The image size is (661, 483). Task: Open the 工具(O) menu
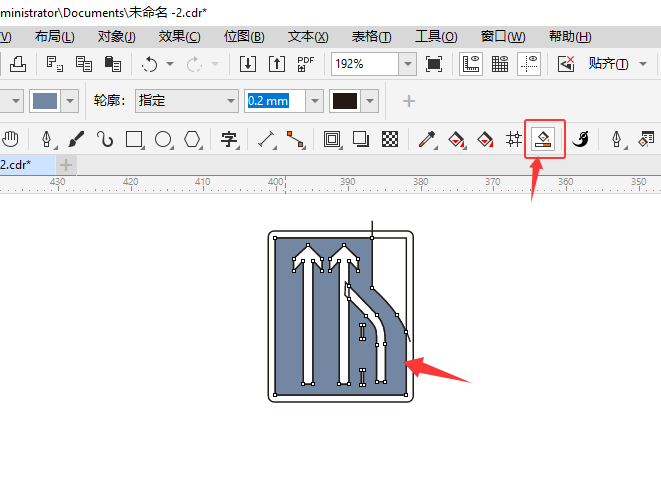(x=436, y=37)
